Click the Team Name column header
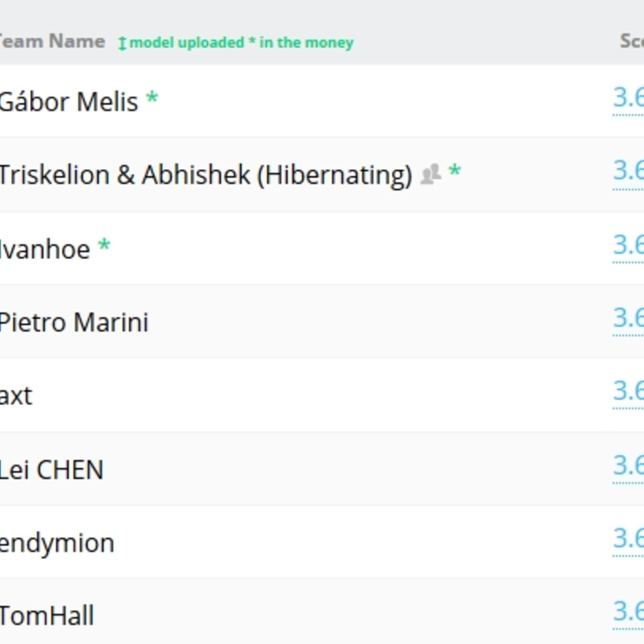The image size is (644, 644). tap(52, 41)
